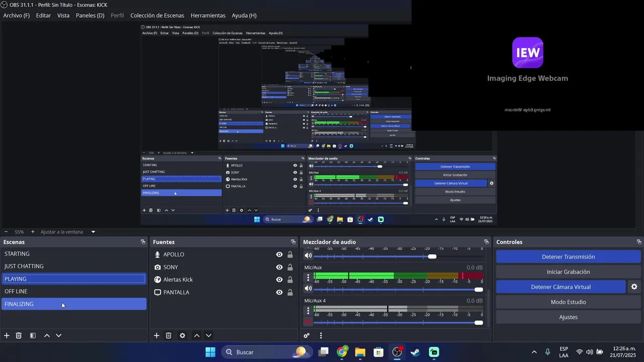This screenshot has height=362, width=644.
Task: Hide the PANTALLA source
Action: 279,292
